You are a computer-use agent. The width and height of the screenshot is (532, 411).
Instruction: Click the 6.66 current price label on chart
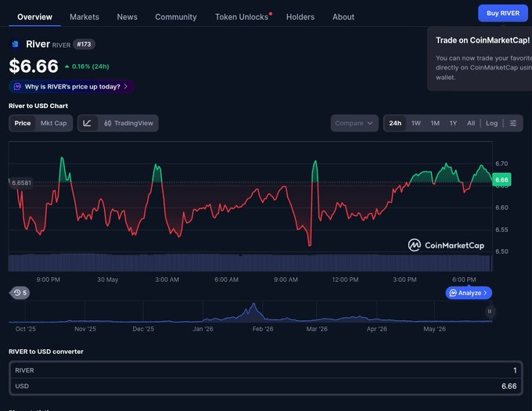coord(501,180)
